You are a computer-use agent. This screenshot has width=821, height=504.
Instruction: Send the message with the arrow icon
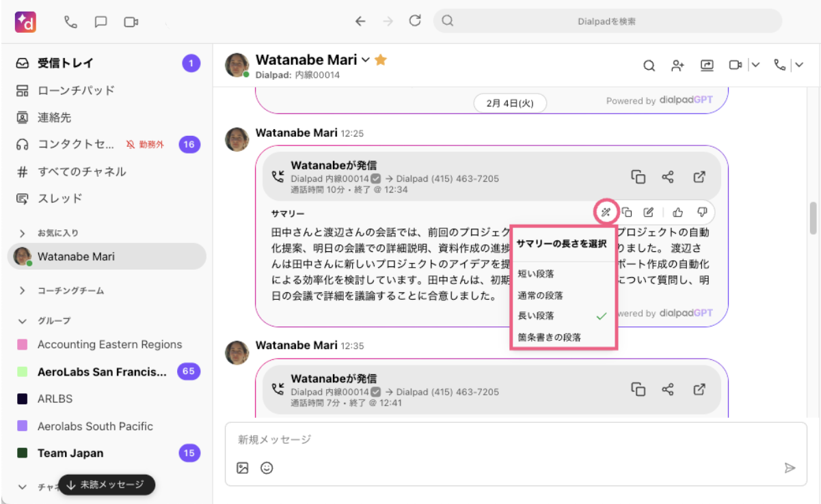point(790,468)
